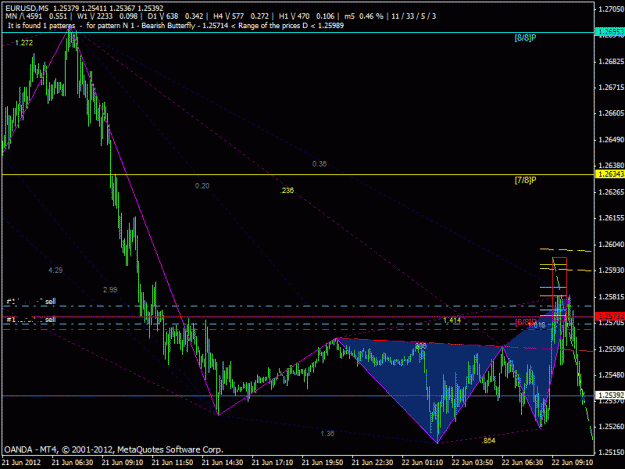Click the cyan 1.26553 price tag

pos(609,32)
